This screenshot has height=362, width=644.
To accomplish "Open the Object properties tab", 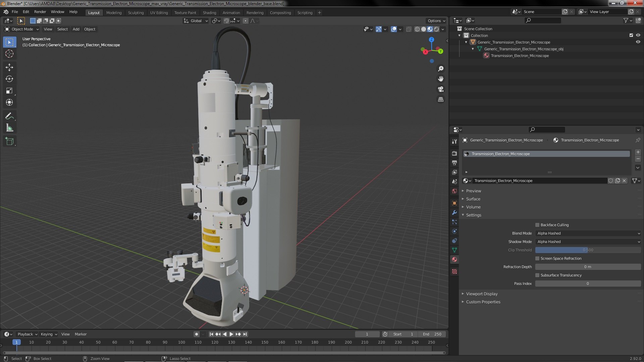I will click(454, 203).
